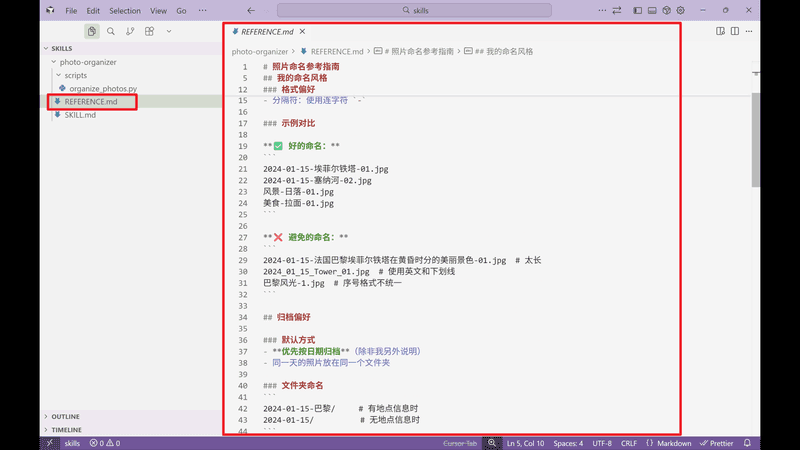Click the Open Preview to the Side icon
This screenshot has height=450, width=800.
720,31
